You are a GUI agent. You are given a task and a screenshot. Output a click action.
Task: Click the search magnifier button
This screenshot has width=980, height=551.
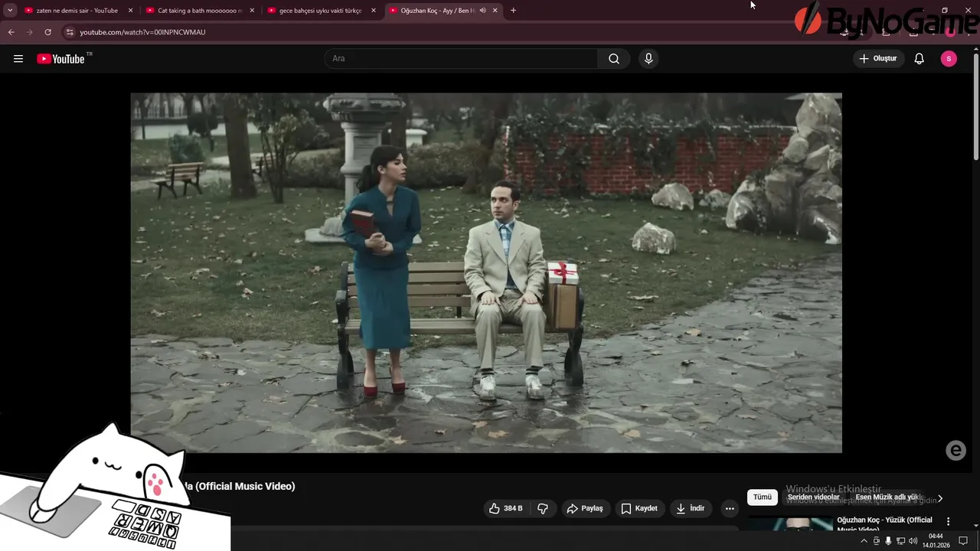pos(614,59)
